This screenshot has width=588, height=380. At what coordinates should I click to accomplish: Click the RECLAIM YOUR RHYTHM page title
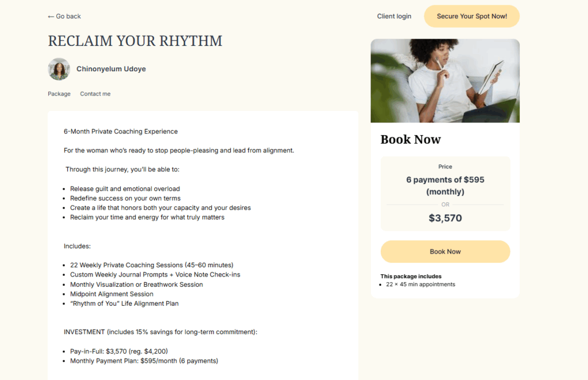pyautogui.click(x=135, y=41)
